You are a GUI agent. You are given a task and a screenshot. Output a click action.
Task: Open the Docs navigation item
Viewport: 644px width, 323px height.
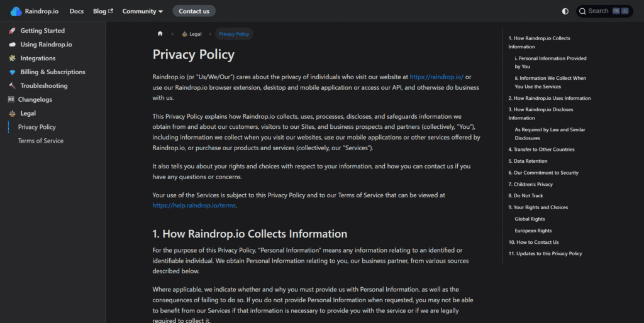[76, 11]
